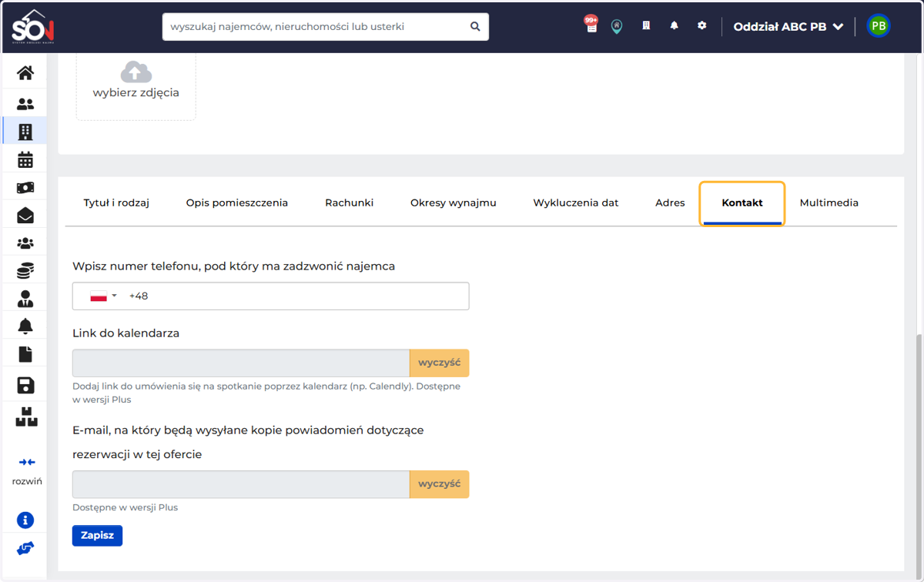Open the Polish flag country code selector
The width and height of the screenshot is (924, 582).
103,296
